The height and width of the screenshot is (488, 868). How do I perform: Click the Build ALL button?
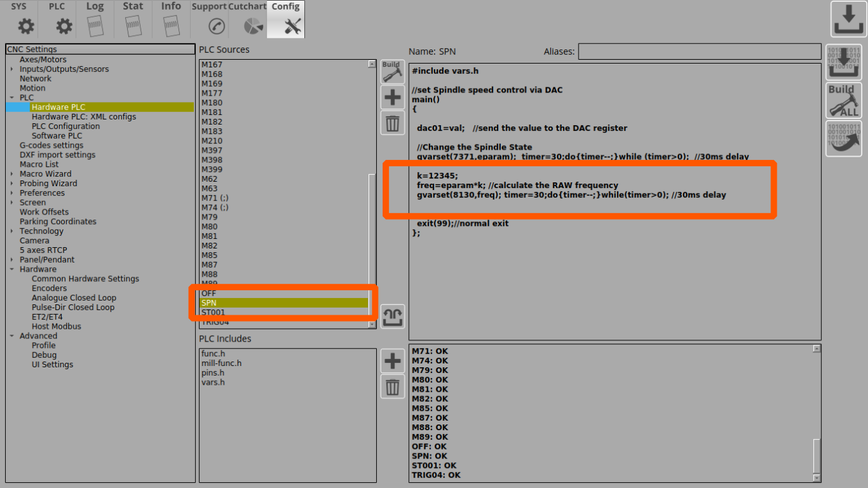click(x=844, y=101)
